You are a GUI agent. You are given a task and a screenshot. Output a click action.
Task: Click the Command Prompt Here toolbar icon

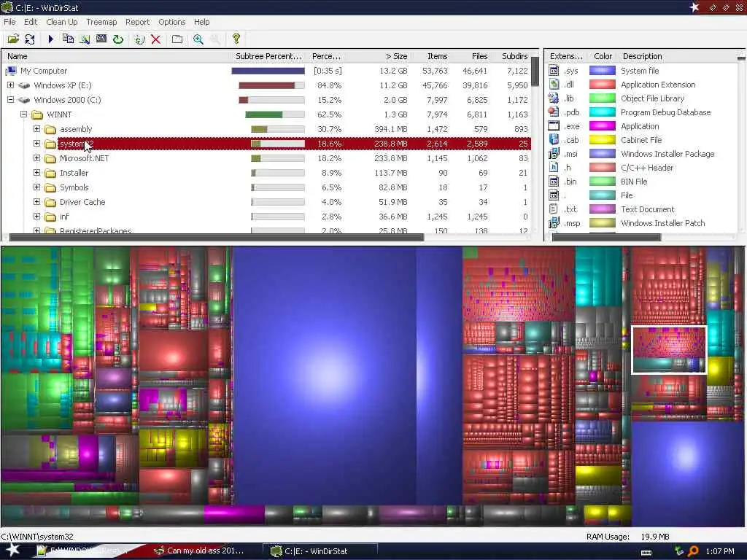coord(101,39)
